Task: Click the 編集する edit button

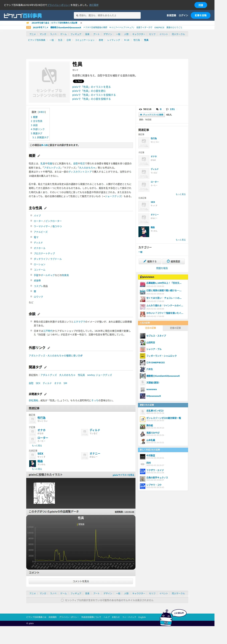Action: pyautogui.click(x=150, y=261)
